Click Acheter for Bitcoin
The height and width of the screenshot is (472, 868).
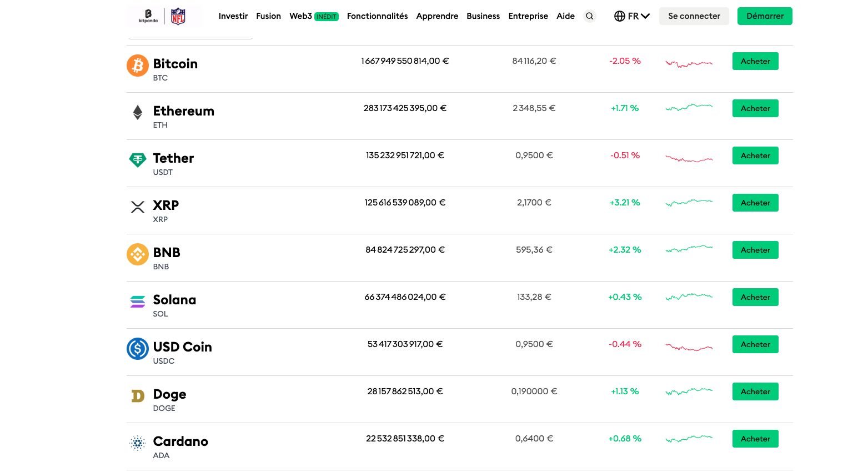pos(755,61)
